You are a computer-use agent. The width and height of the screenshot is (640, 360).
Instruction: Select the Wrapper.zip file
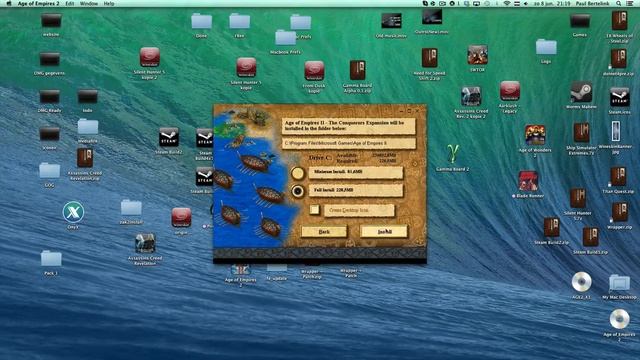pos(620,212)
